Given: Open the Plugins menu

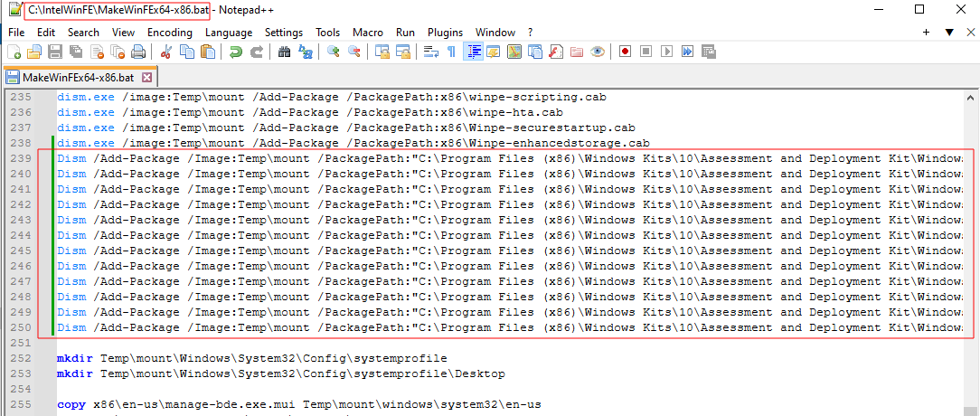Looking at the screenshot, I should pos(445,32).
